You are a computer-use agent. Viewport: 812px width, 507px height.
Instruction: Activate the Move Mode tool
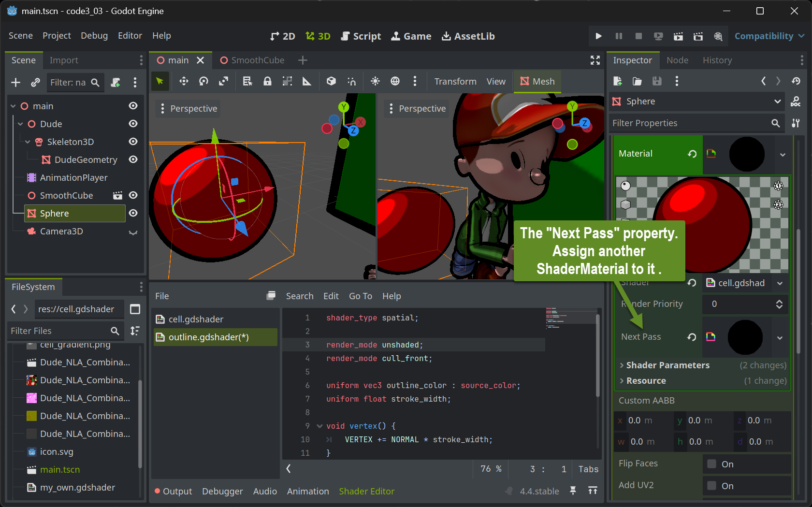[x=184, y=81]
